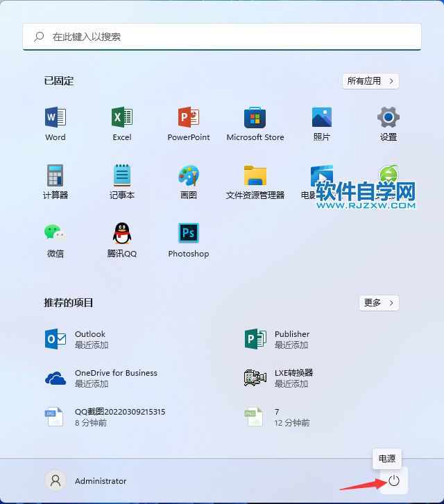
Task: Open OneDrive for Business recommendation
Action: [101, 378]
